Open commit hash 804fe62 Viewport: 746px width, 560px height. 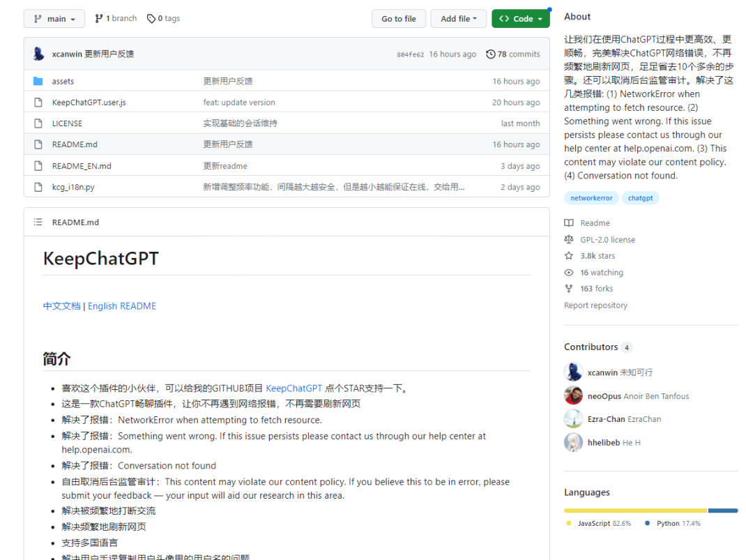coord(410,54)
